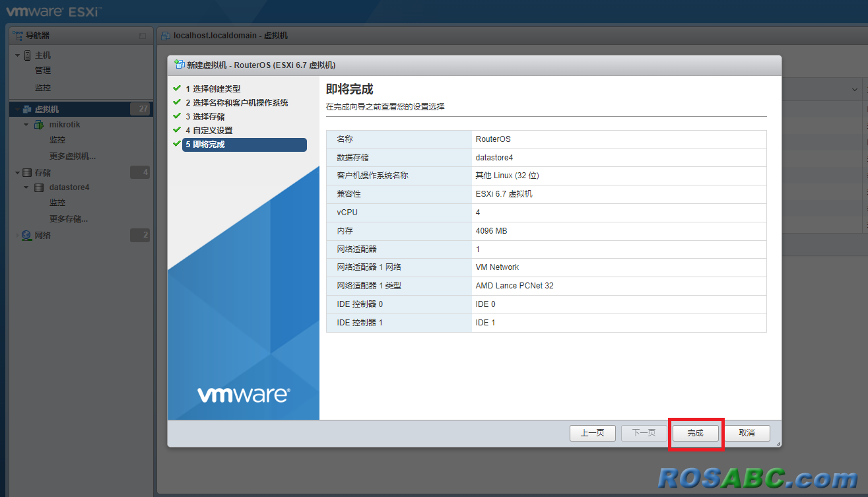This screenshot has height=497, width=868.
Task: Open 更多存储... in navigator
Action: [69, 219]
